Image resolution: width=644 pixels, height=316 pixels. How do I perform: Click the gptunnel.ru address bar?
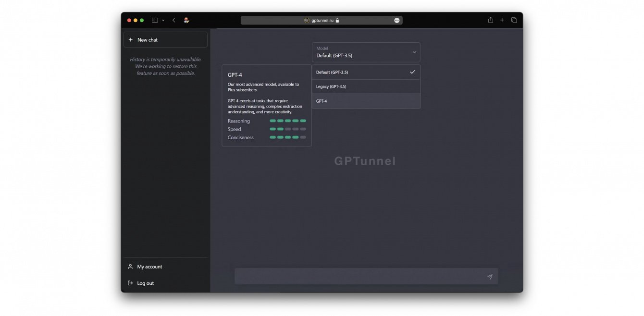point(322,20)
